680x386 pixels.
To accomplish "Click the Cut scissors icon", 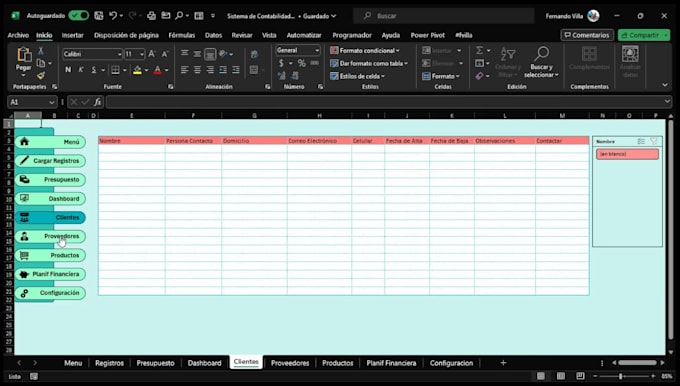I will click(x=41, y=51).
